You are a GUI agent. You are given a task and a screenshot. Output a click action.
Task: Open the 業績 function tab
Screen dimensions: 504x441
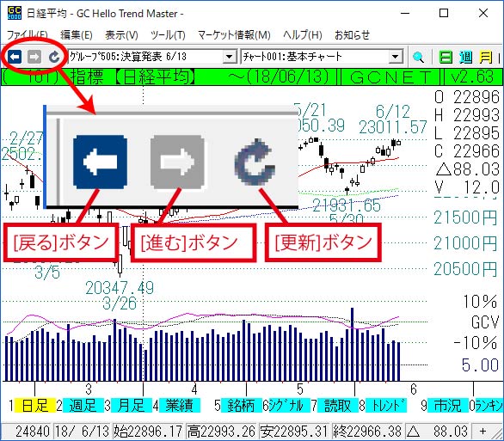180,406
